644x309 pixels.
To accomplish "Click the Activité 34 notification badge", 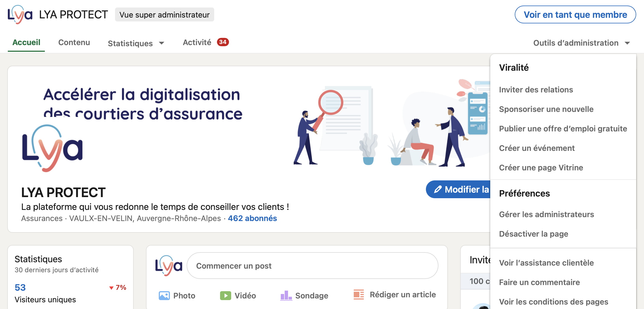I will coord(223,42).
